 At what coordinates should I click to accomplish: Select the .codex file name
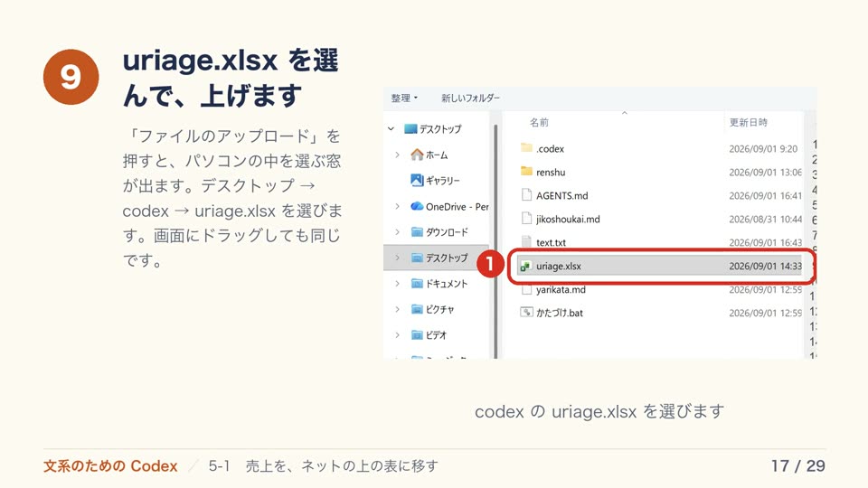(551, 149)
